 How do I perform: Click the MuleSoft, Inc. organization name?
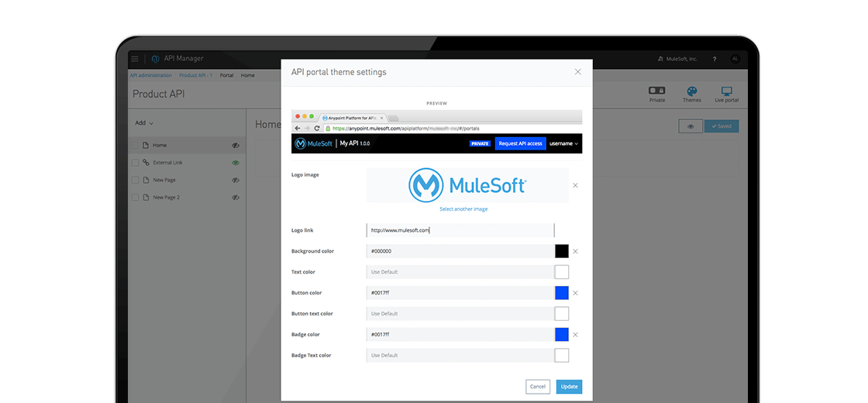pyautogui.click(x=681, y=59)
